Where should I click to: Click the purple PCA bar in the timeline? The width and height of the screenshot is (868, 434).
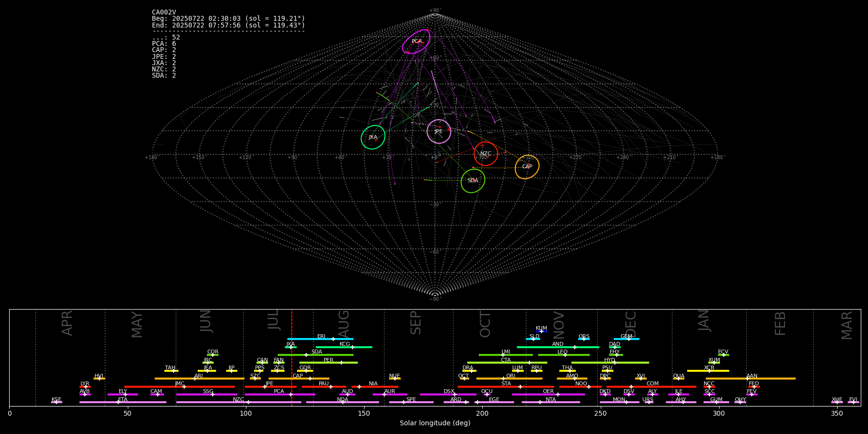click(x=280, y=394)
